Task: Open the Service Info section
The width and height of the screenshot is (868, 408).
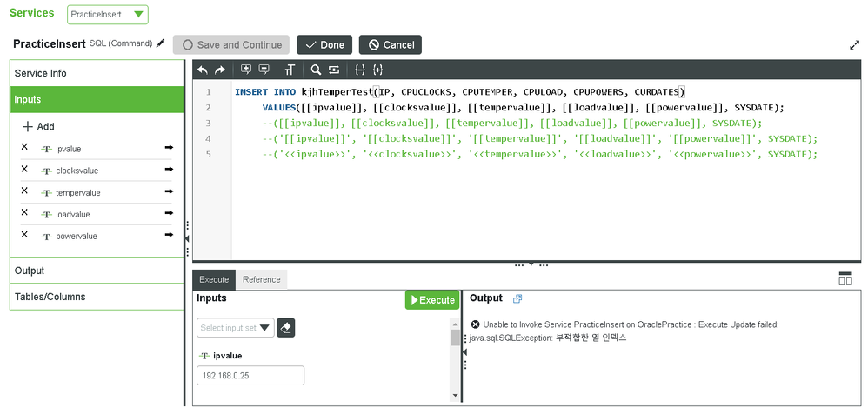Action: coord(97,73)
